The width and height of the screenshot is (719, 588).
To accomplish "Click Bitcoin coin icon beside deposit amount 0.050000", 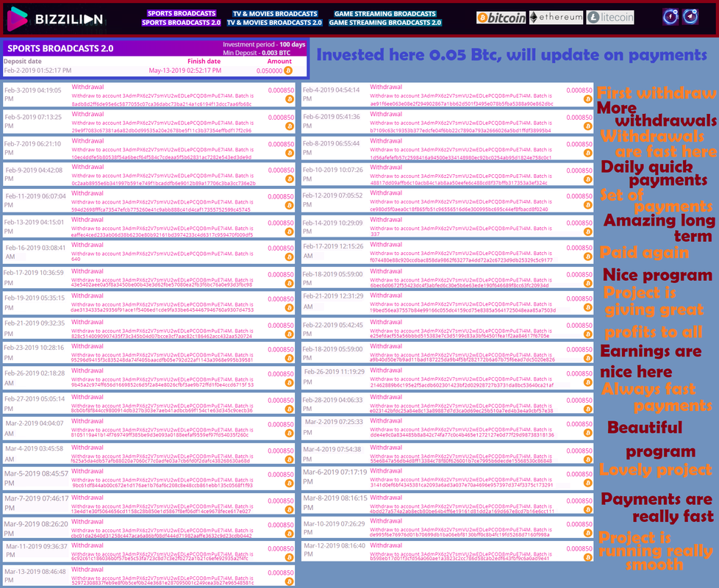I will point(288,71).
